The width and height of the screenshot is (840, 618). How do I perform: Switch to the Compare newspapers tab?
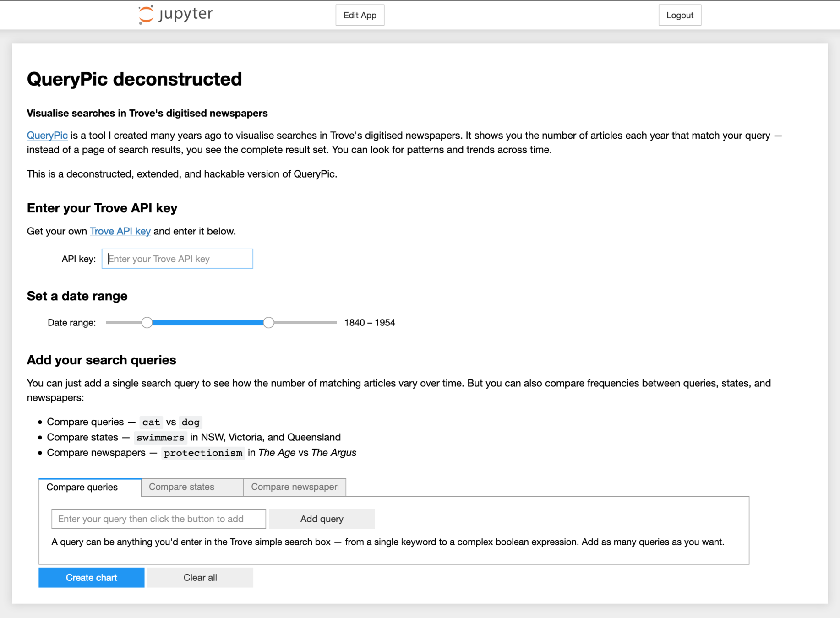coord(295,487)
